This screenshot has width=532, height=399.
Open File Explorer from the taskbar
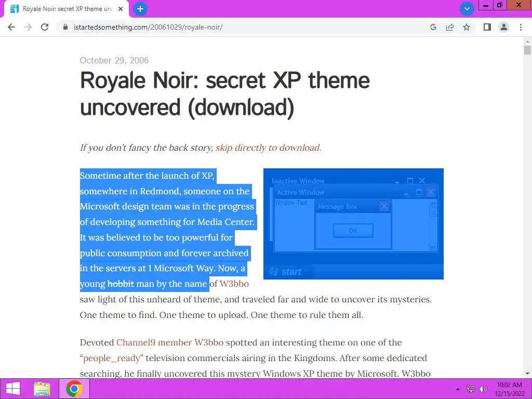click(42, 389)
